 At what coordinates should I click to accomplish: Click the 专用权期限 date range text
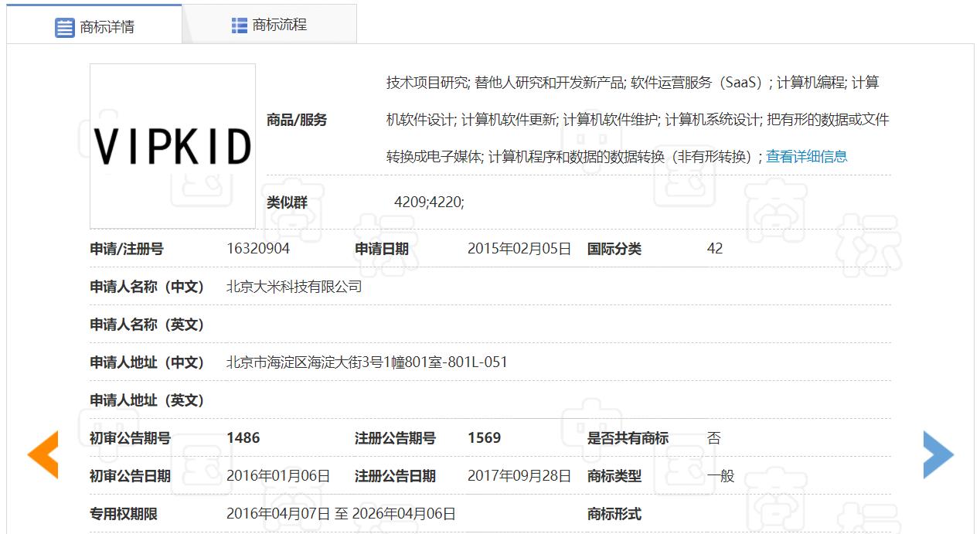coord(340,512)
